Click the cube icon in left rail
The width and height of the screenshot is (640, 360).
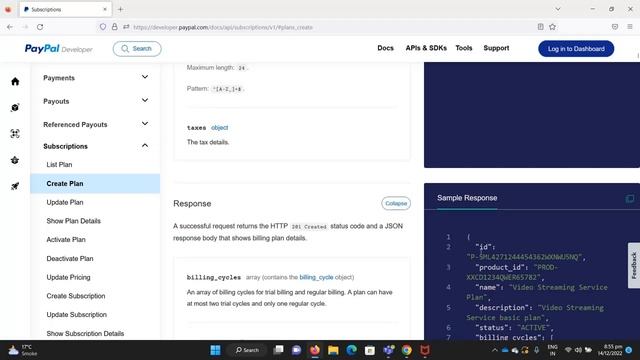coord(15,108)
